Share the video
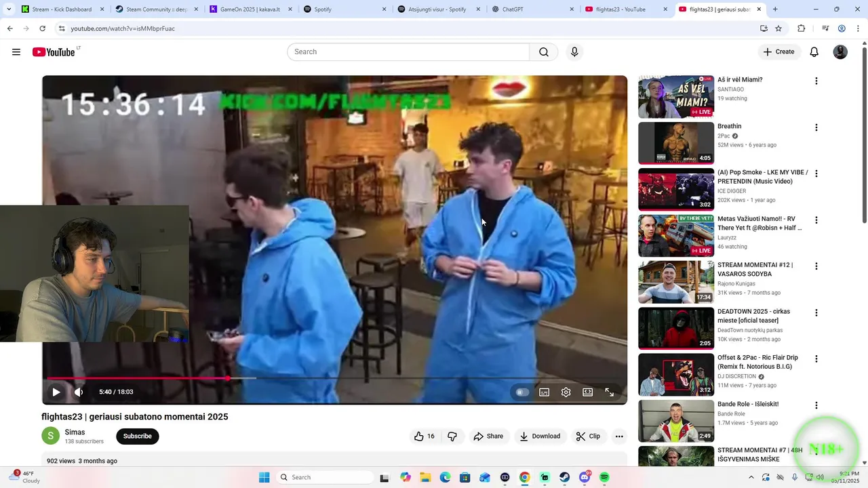The image size is (868, 488). 488,436
